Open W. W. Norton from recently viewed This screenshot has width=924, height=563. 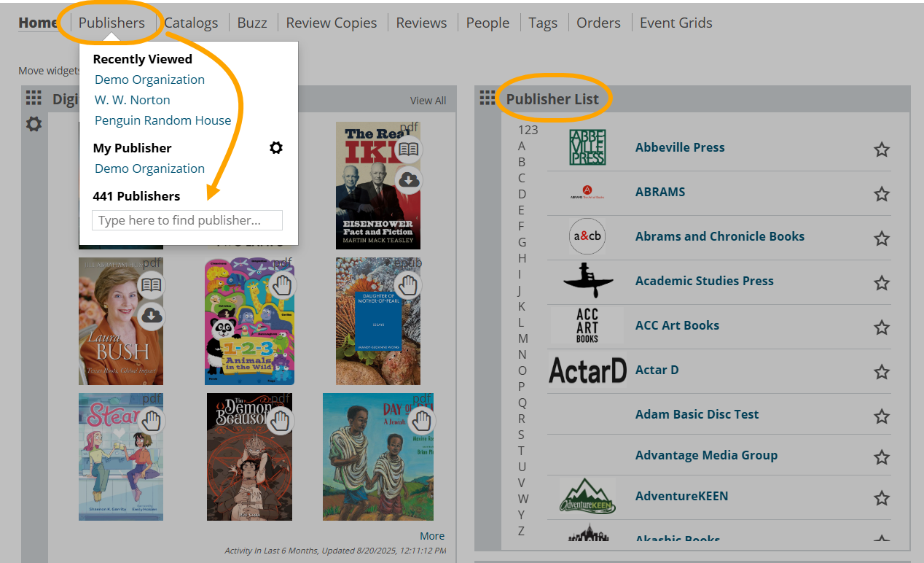pyautogui.click(x=133, y=100)
